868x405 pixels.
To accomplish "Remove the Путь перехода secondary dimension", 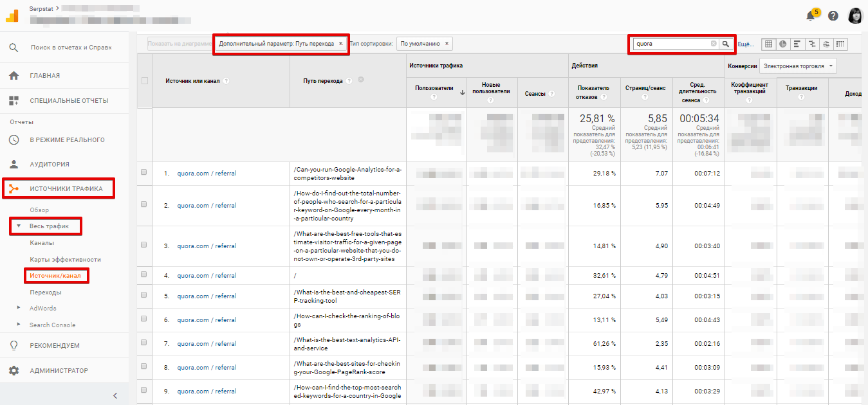I will coord(361,80).
